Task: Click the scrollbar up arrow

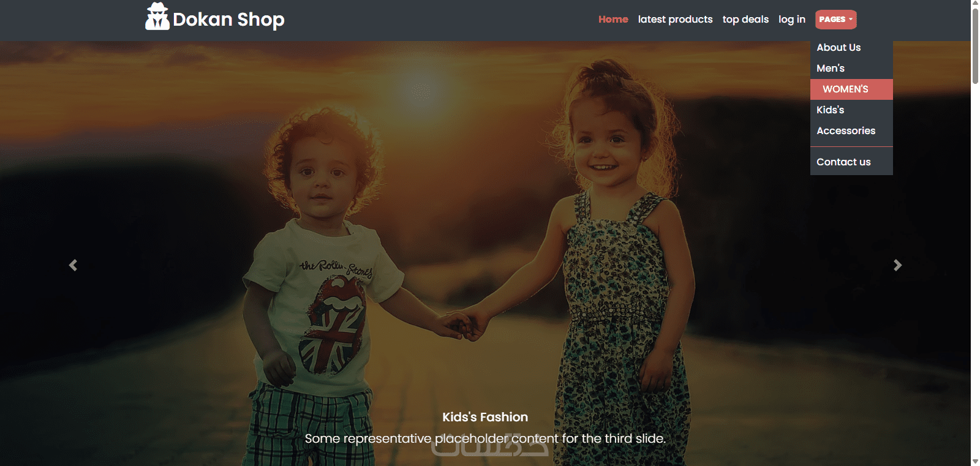Action: click(x=975, y=4)
